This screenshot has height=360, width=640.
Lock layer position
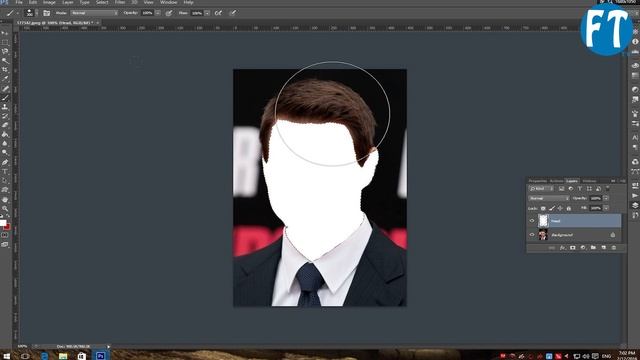560,208
